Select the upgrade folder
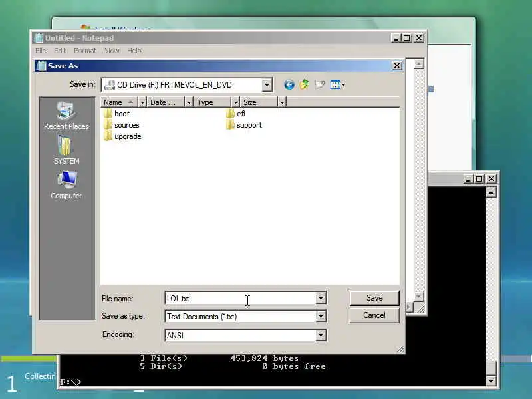Viewport: 532px width, 399px height. [122, 136]
